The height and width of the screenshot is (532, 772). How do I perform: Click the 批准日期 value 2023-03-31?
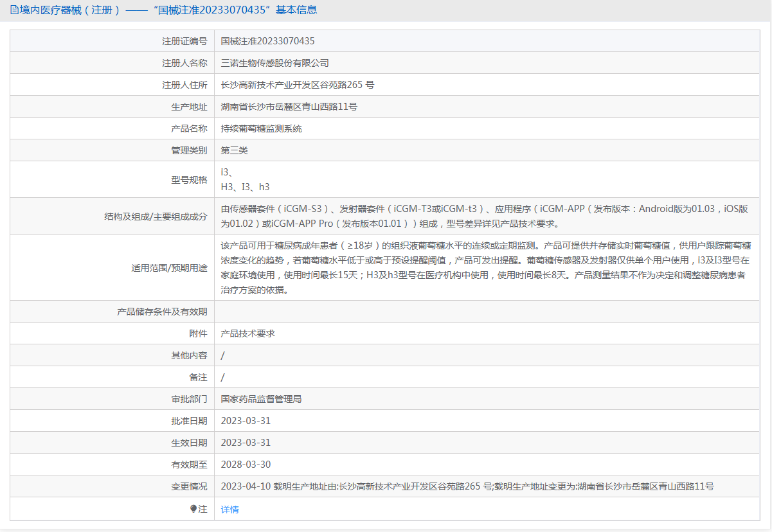246,421
